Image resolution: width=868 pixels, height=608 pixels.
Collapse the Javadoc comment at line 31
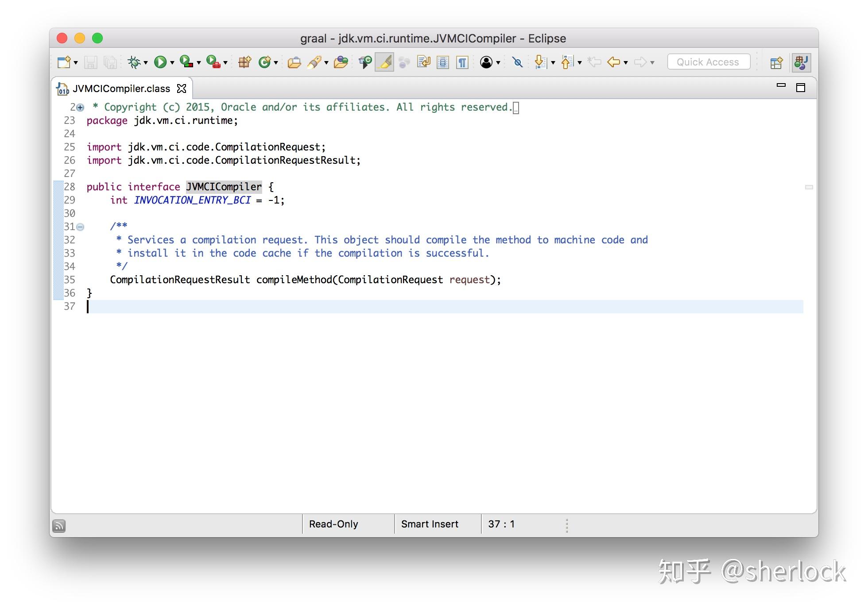80,227
